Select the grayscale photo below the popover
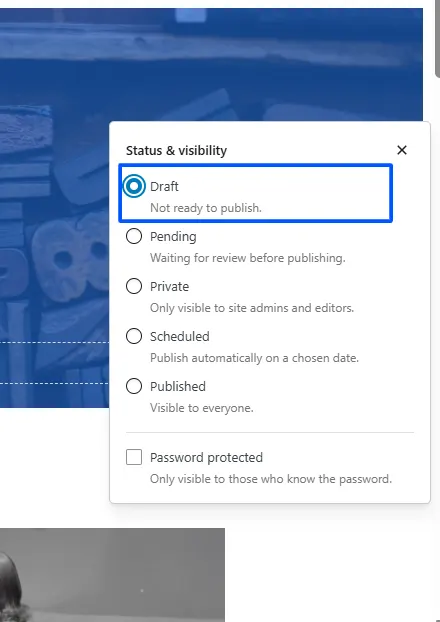This screenshot has width=440, height=622. click(112, 575)
